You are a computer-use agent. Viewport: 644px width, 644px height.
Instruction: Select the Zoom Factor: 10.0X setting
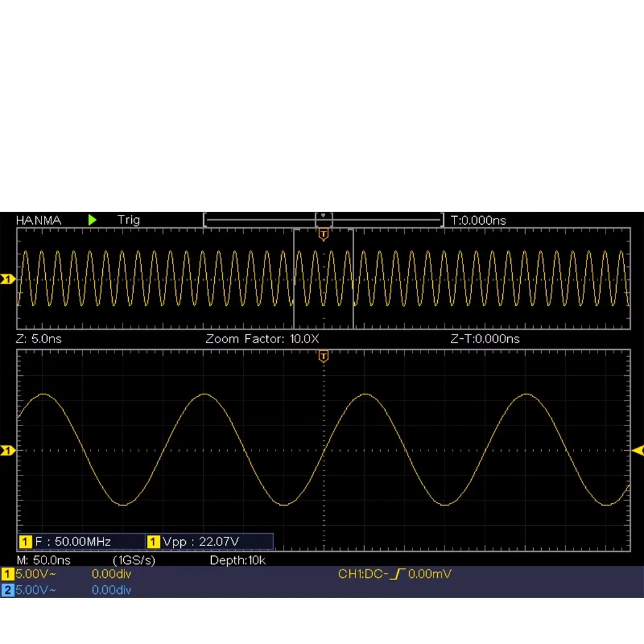pos(262,339)
